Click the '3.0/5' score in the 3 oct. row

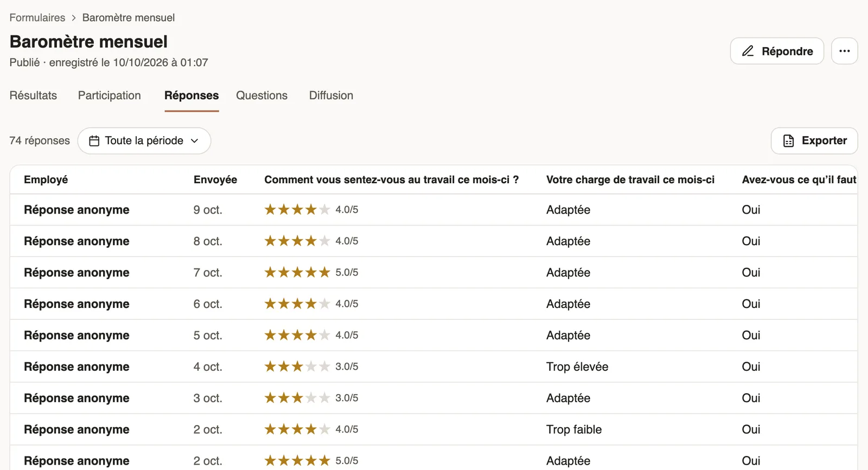pos(347,398)
